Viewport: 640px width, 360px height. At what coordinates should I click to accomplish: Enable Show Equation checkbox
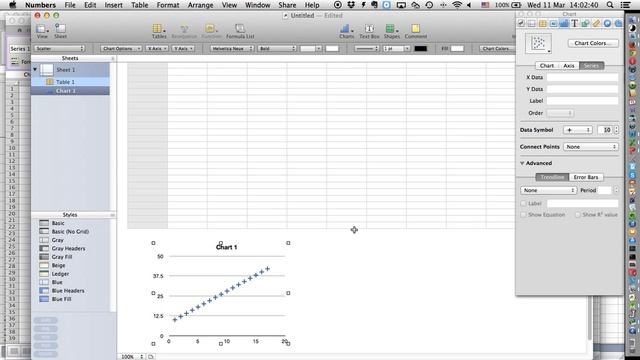pyautogui.click(x=523, y=215)
